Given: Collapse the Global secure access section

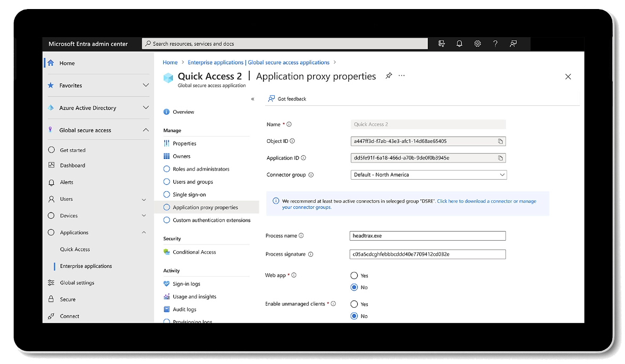Looking at the screenshot, I should coord(146,130).
